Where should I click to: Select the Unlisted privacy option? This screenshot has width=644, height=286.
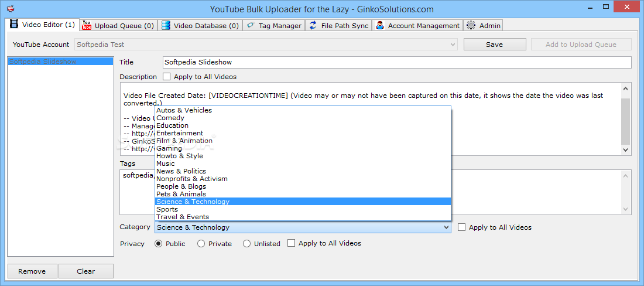(x=247, y=244)
